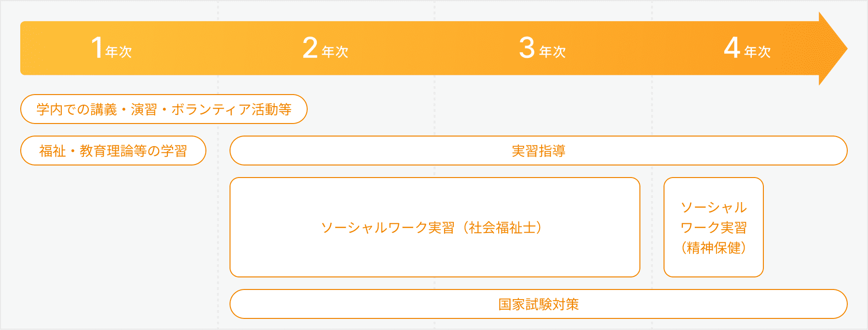868x330 pixels.
Task: Click the large numeral 2 on the timeline
Action: (310, 48)
